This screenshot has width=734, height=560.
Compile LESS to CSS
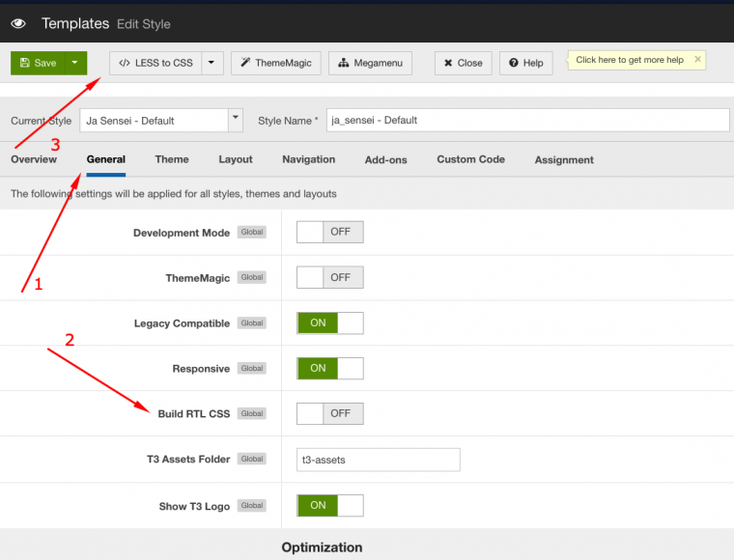pos(155,63)
